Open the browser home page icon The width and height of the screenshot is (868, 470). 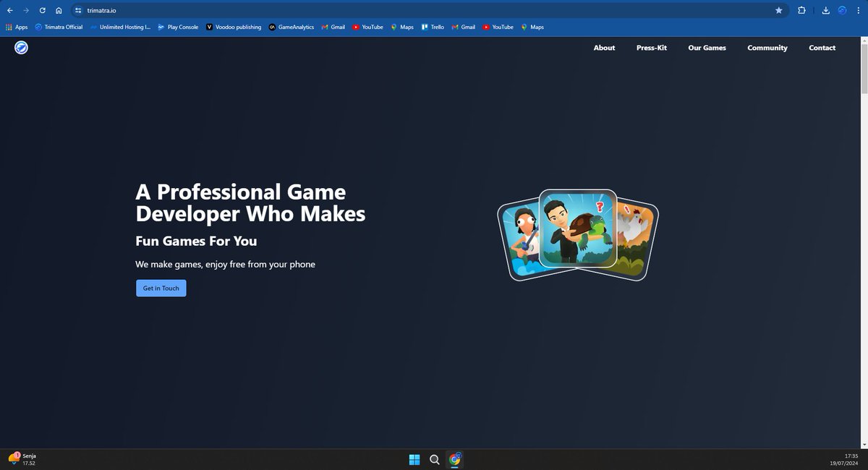59,10
